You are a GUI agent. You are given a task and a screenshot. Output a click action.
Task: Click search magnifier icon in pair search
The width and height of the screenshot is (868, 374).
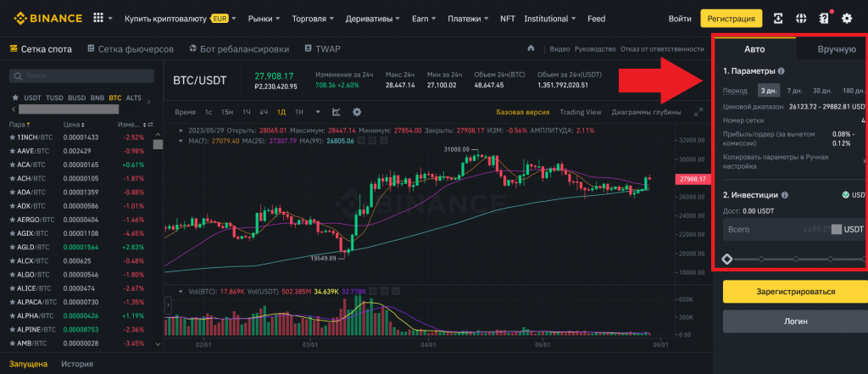pyautogui.click(x=19, y=75)
